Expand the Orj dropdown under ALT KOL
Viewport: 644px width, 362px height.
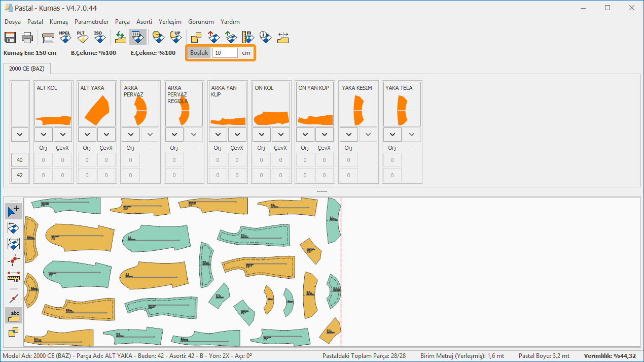tap(44, 135)
